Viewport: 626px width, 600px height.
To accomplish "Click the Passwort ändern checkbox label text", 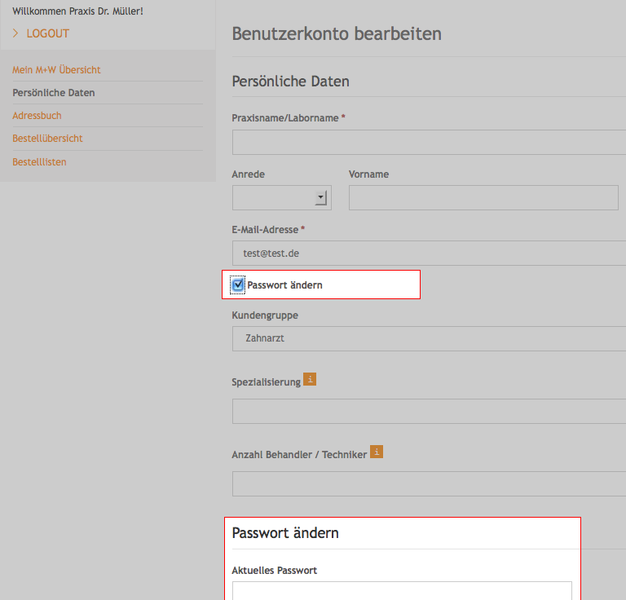I will (x=285, y=285).
